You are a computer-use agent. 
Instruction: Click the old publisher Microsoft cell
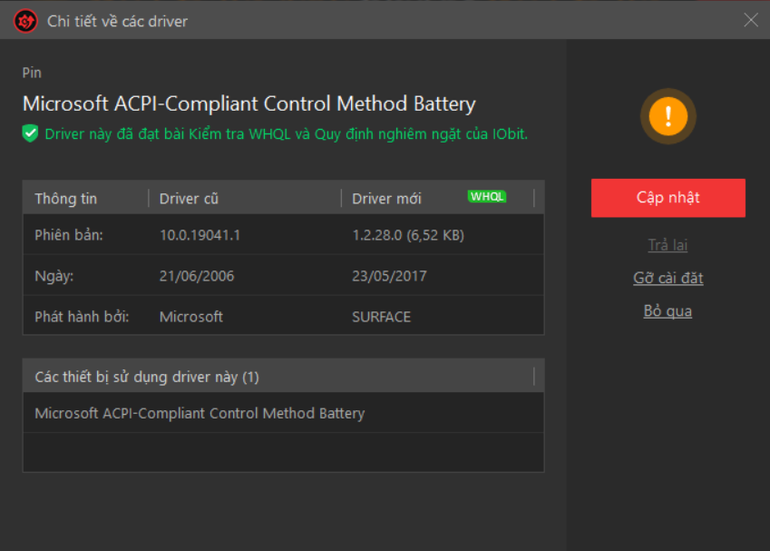pyautogui.click(x=191, y=317)
